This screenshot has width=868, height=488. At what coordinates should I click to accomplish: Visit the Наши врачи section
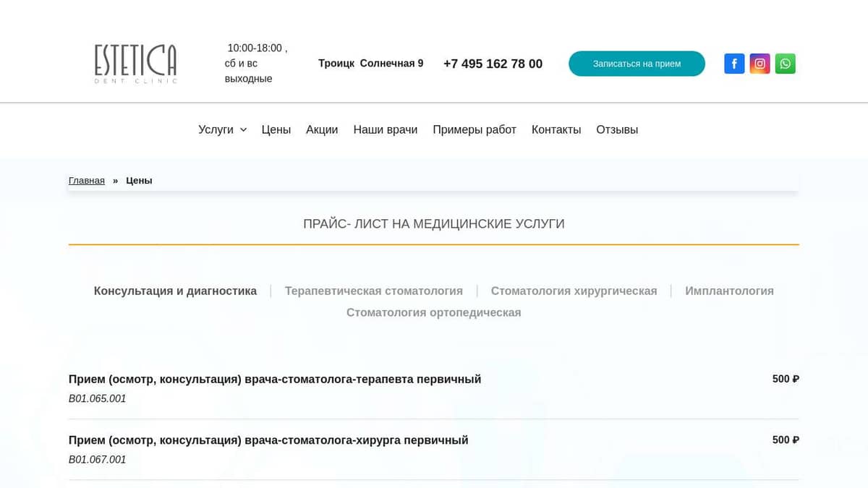386,129
